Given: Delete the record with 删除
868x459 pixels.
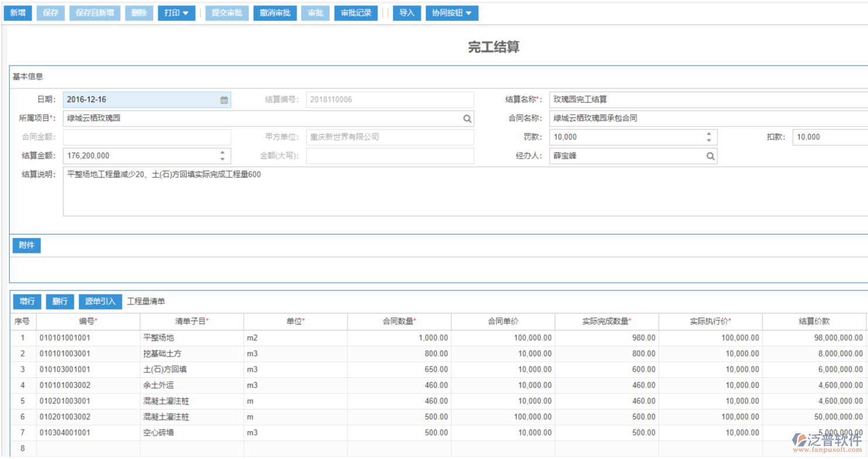Looking at the screenshot, I should [x=139, y=13].
